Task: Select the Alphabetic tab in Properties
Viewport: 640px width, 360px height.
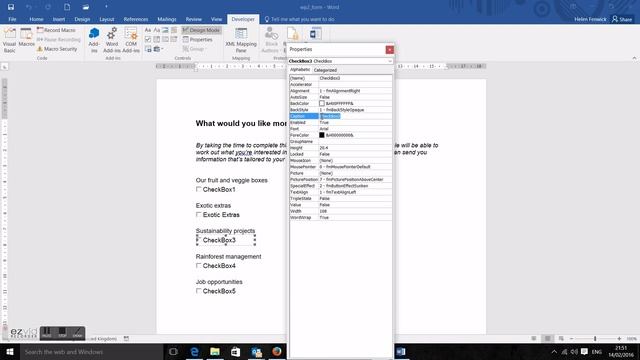Action: point(300,70)
